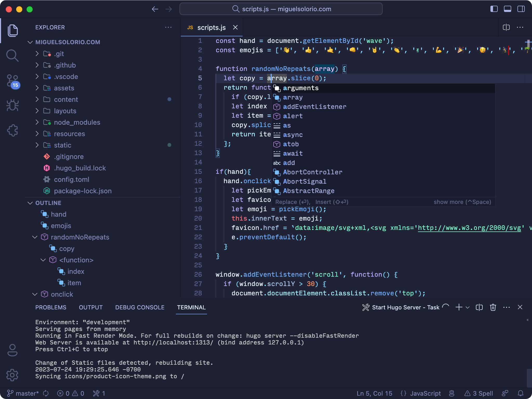The width and height of the screenshot is (532, 399).
Task: Switch to the OUTPUT panel tab
Action: [91, 307]
